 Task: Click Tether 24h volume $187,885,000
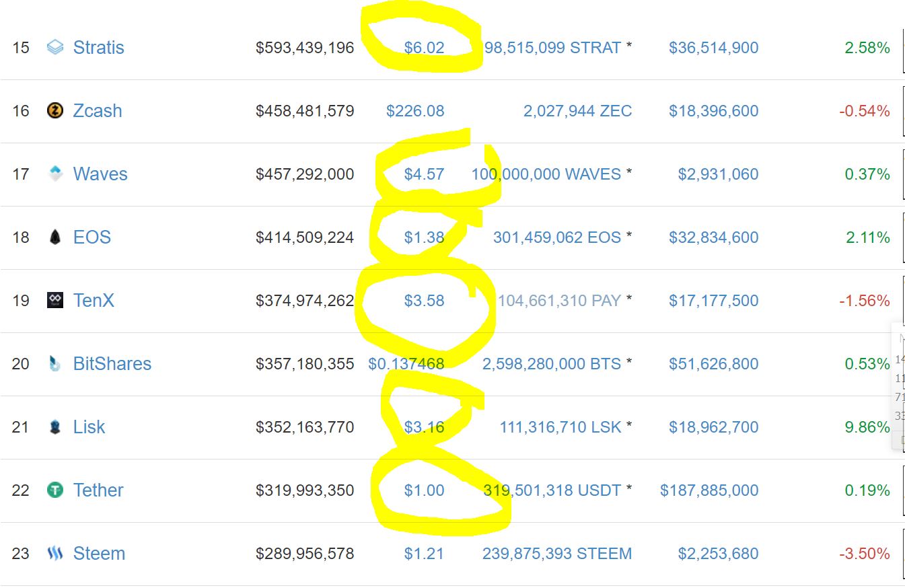click(709, 490)
